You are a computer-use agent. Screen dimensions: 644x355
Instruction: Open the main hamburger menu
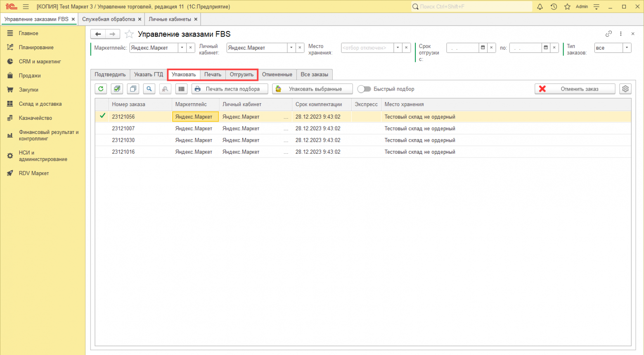pyautogui.click(x=26, y=7)
